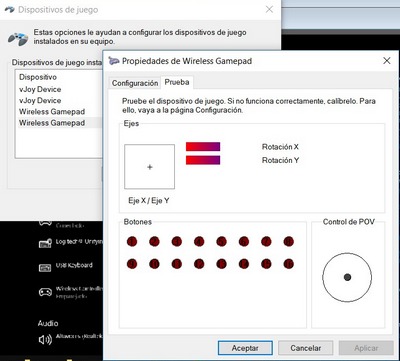This screenshot has width=400, height=361.
Task: Click the Dispositivos de juego instalados label
Action: [57, 63]
